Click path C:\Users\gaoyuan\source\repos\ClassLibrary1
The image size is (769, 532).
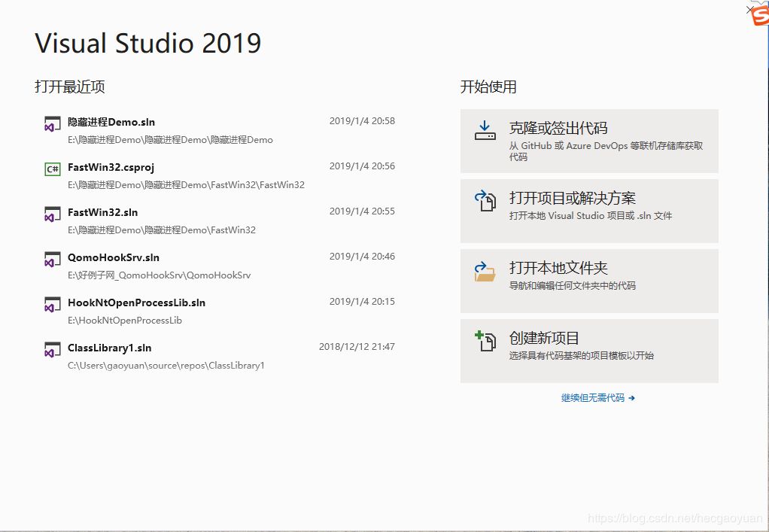tap(166, 365)
